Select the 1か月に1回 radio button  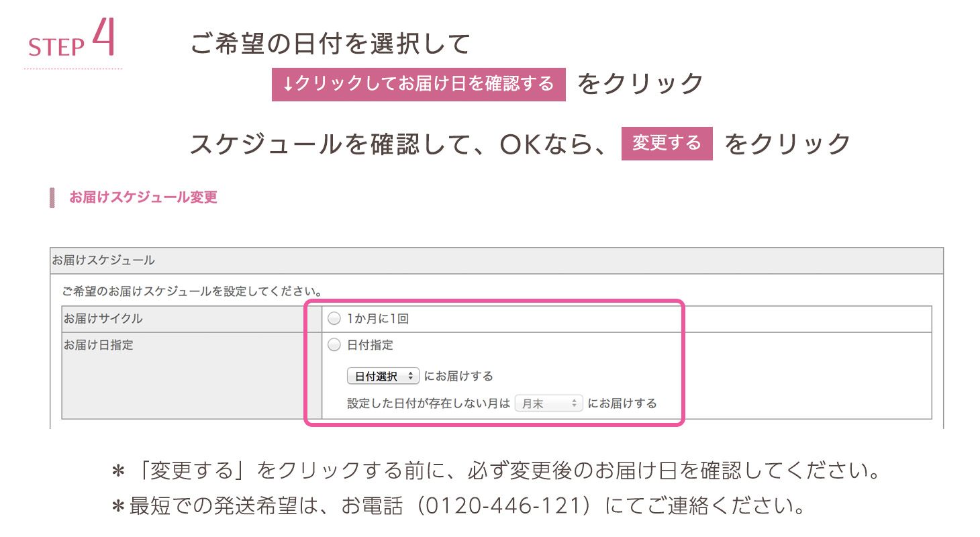(334, 320)
